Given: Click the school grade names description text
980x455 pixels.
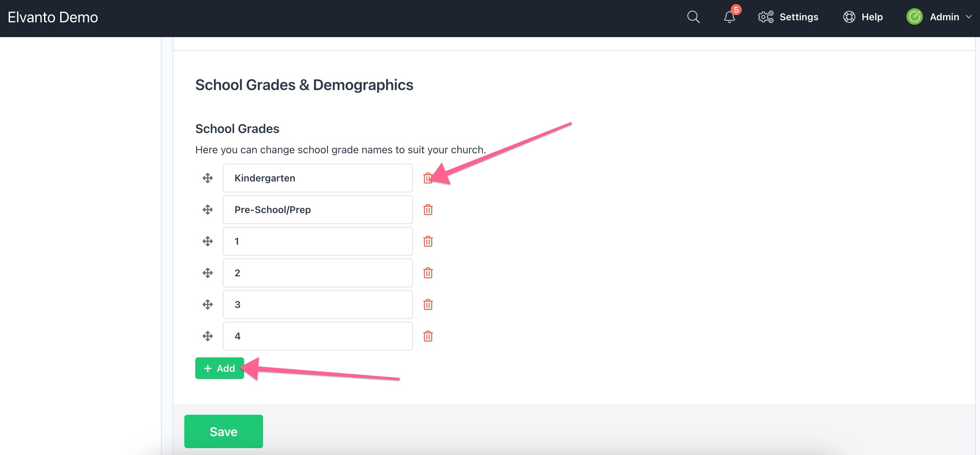Looking at the screenshot, I should click(340, 150).
